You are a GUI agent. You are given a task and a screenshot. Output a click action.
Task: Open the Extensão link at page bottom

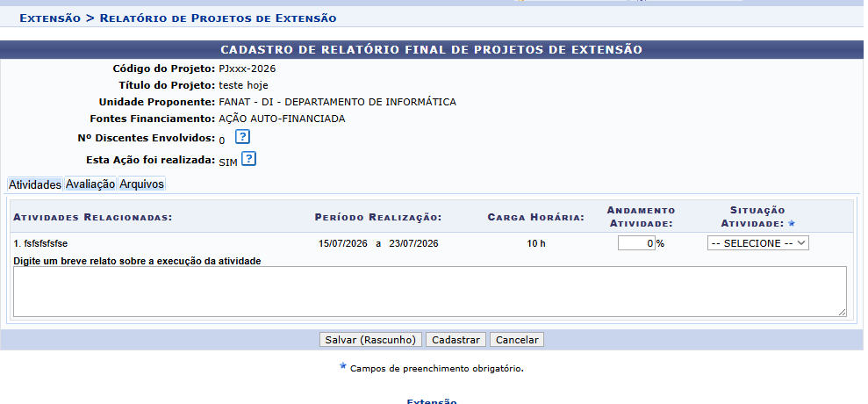(432, 401)
